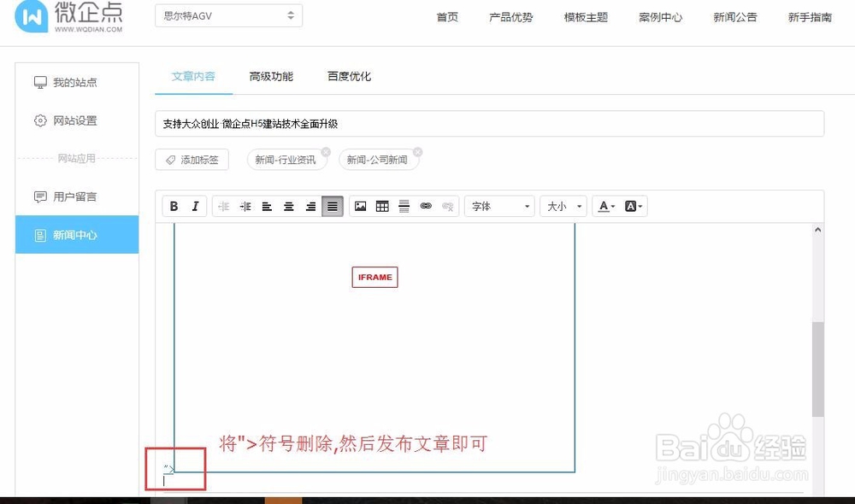Image resolution: width=855 pixels, height=504 pixels.
Task: Open text color picker (A icon)
Action: 603,207
